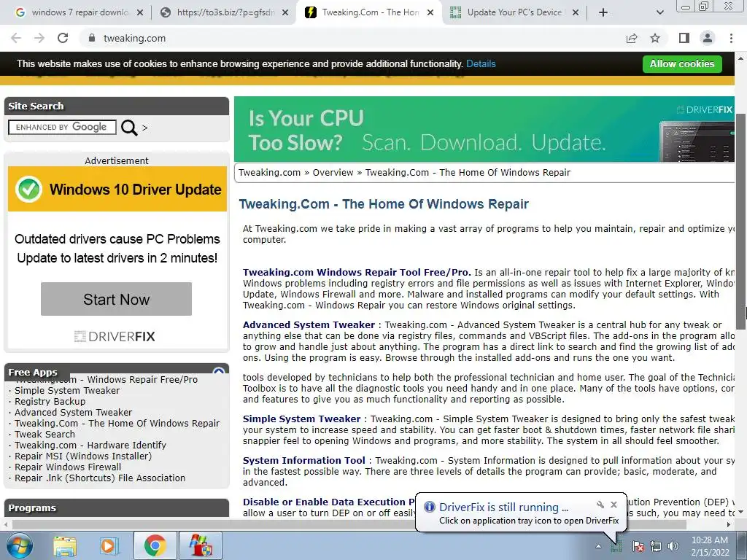Open the volume speaker tray icon
Viewport: 747px width, 560px height.
tap(673, 545)
